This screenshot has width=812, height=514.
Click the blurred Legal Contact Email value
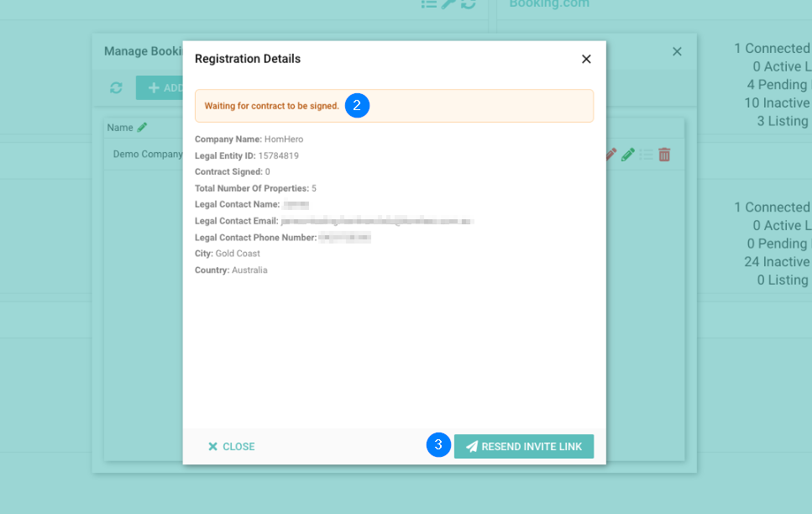click(x=377, y=221)
